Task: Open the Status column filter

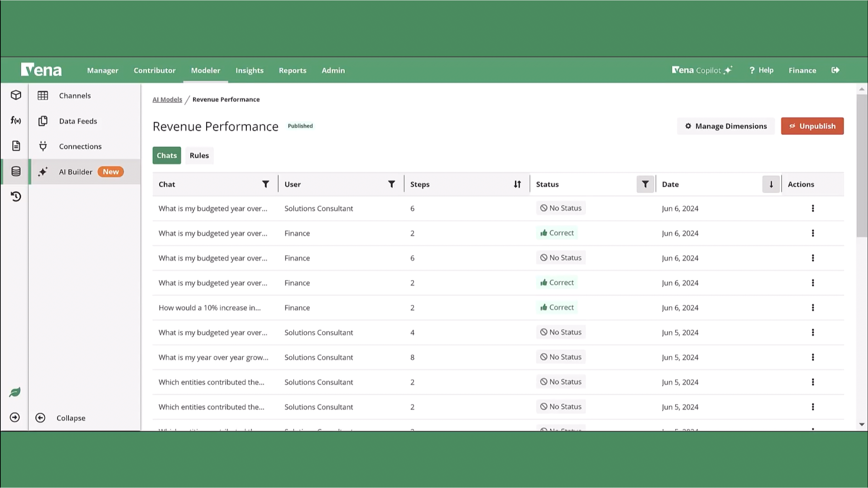Action: click(x=645, y=184)
